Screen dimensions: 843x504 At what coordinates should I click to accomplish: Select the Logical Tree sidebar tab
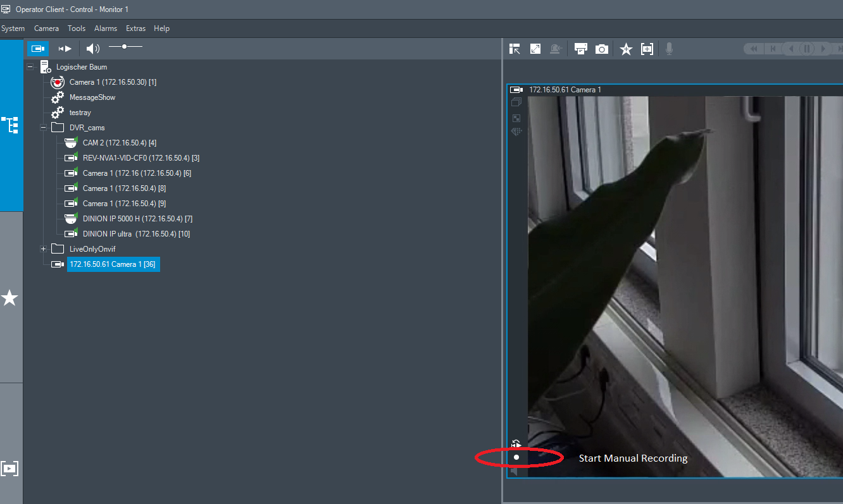pos(11,125)
